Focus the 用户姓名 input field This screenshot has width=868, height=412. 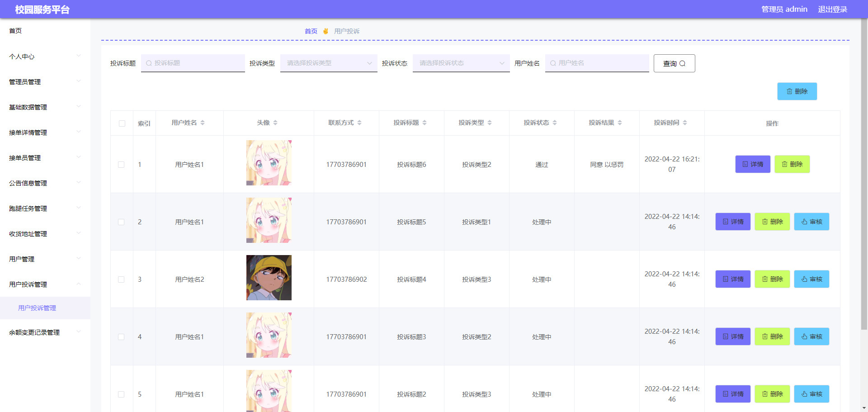tap(597, 63)
